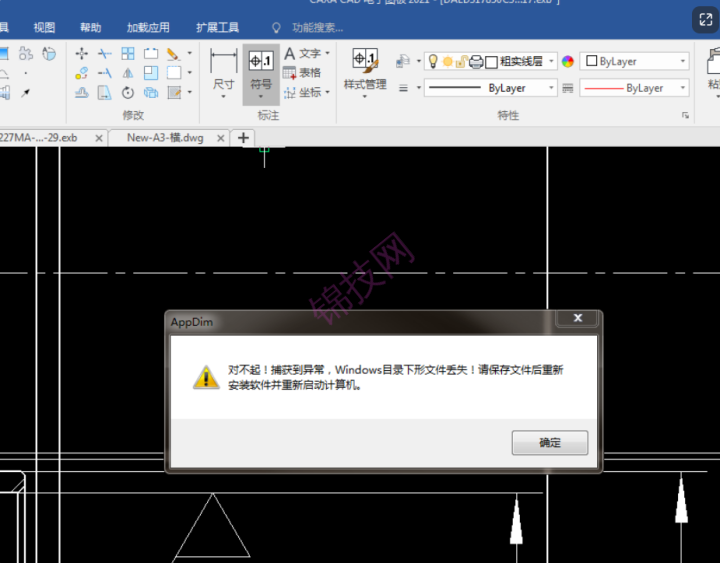Select the Mirror tool icon

[128, 73]
